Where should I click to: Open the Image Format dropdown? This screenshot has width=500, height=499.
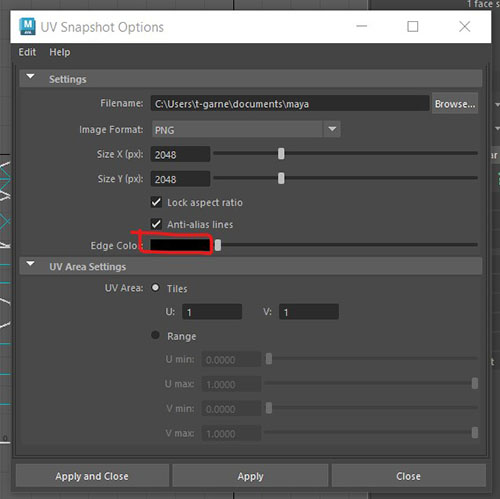(246, 129)
